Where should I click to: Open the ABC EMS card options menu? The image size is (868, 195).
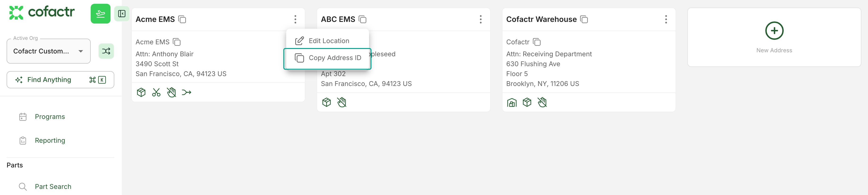(481, 20)
